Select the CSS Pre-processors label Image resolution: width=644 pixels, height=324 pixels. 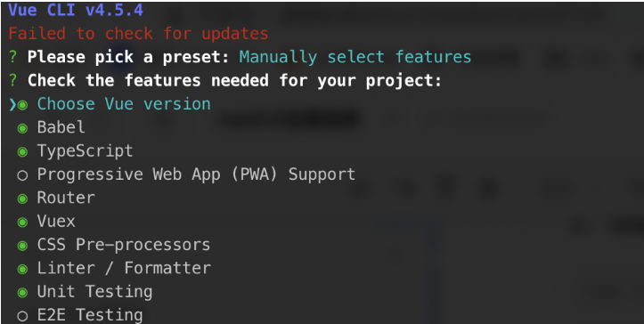click(x=124, y=245)
